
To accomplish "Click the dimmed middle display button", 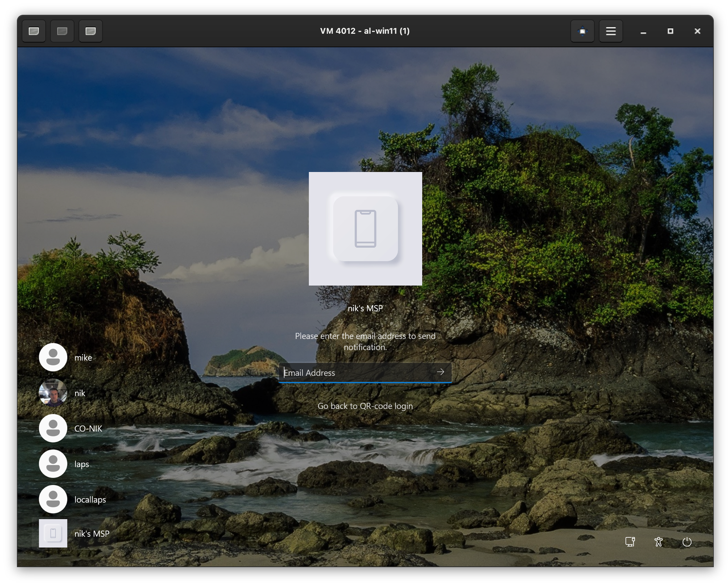I will 62,31.
